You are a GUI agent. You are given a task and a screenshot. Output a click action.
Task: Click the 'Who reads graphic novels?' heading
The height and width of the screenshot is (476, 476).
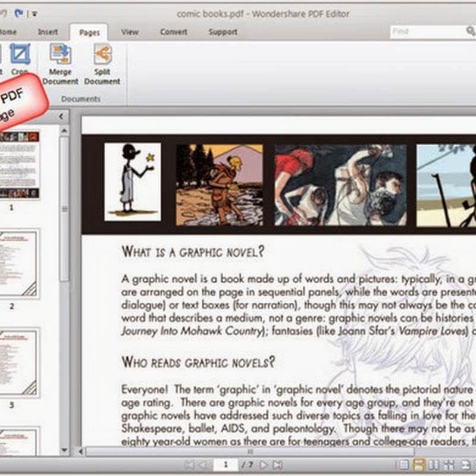(x=198, y=362)
